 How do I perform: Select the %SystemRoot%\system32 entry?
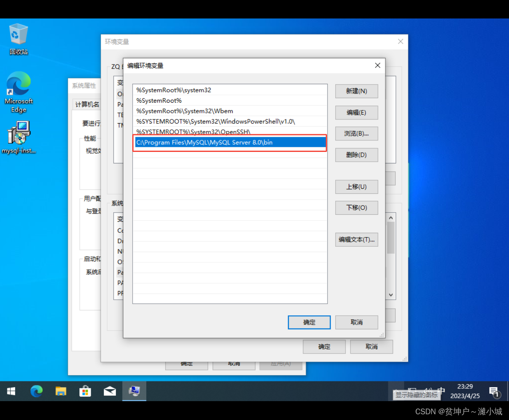[230, 90]
